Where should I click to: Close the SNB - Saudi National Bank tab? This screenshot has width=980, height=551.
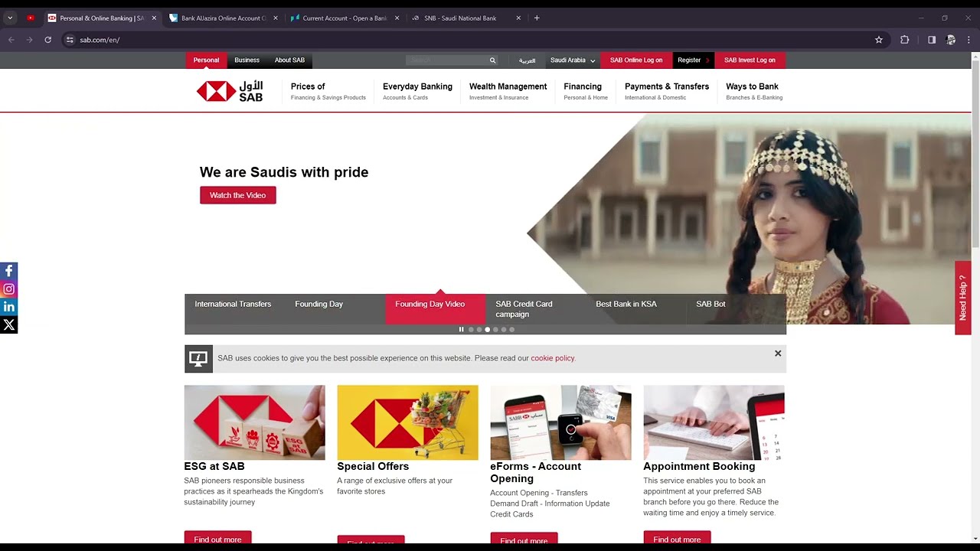[x=518, y=18]
